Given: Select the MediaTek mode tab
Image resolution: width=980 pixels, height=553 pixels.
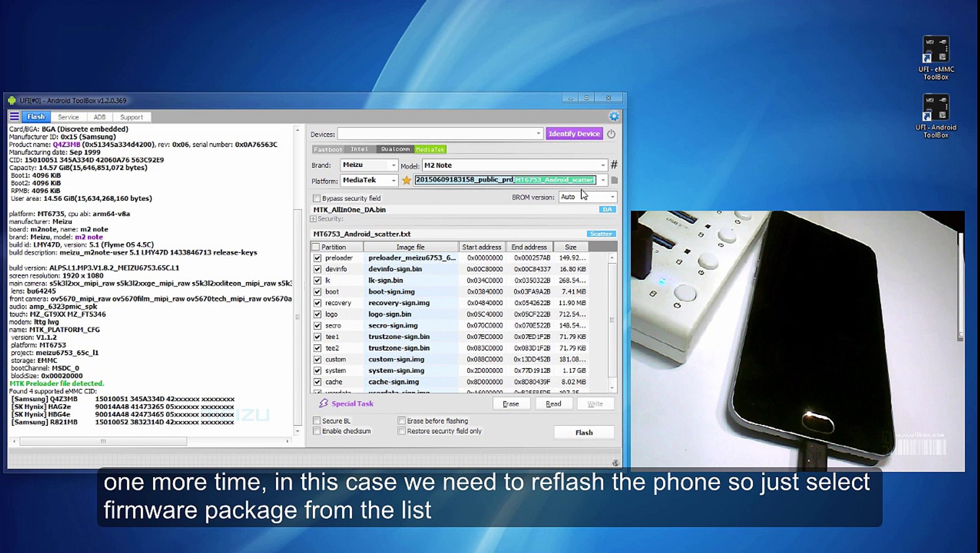Looking at the screenshot, I should tap(430, 150).
